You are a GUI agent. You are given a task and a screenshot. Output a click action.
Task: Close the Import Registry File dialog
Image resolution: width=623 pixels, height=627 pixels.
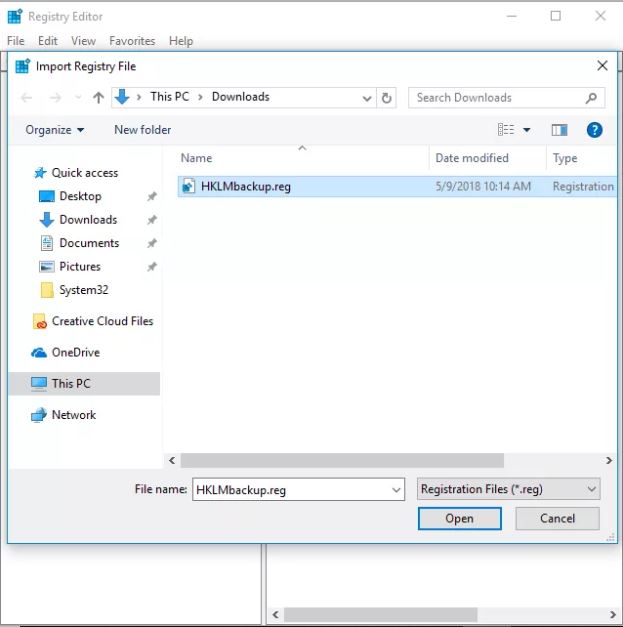point(602,66)
